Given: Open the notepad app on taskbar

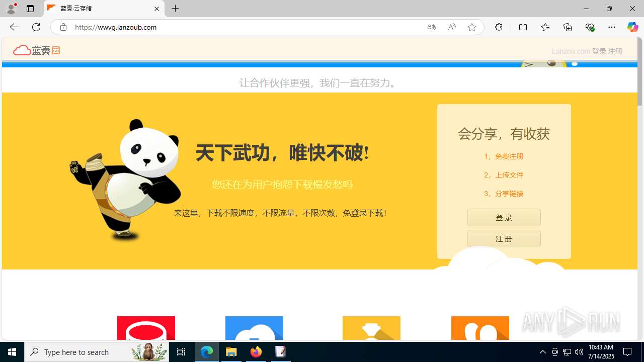Looking at the screenshot, I should point(280,352).
